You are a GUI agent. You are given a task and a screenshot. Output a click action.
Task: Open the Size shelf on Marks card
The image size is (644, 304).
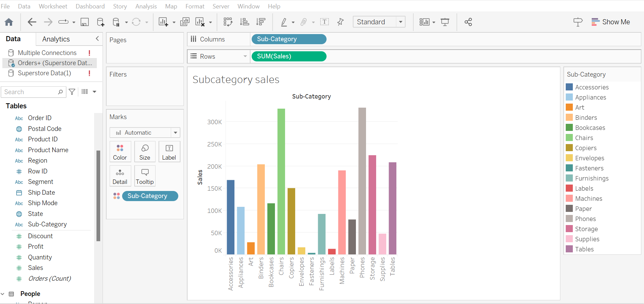pyautogui.click(x=144, y=151)
